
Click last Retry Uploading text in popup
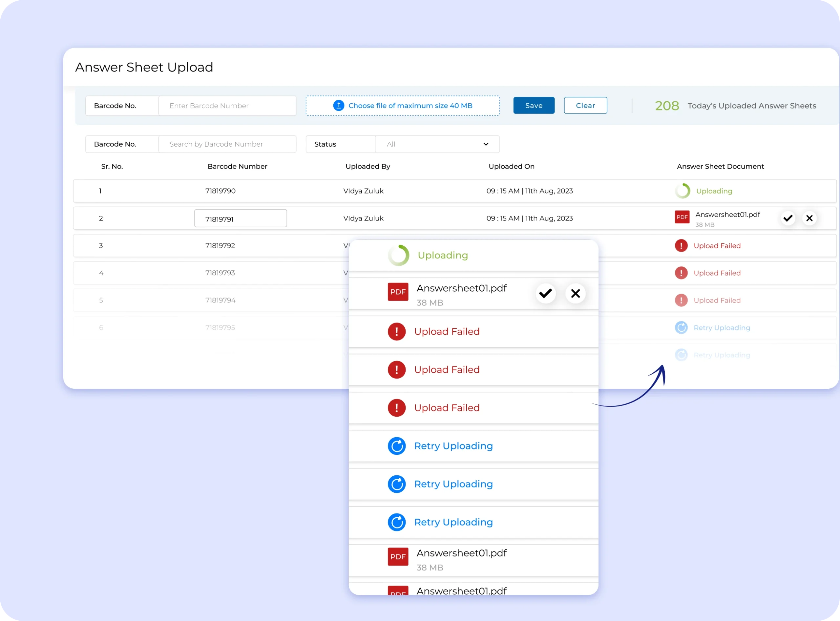453,522
